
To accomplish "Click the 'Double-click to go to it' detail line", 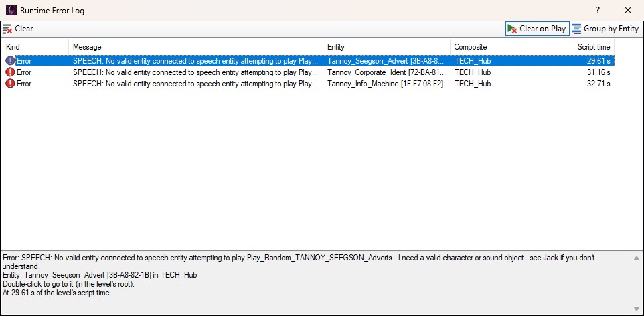I will click(68, 284).
